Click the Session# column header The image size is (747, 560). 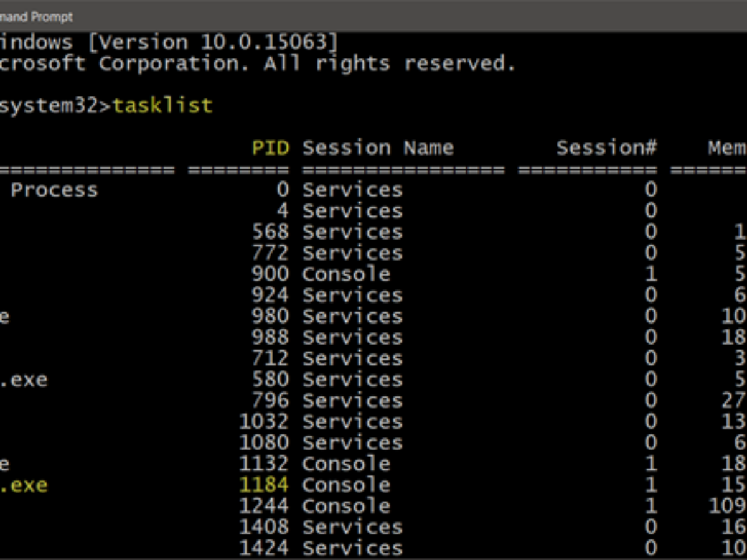pos(606,148)
